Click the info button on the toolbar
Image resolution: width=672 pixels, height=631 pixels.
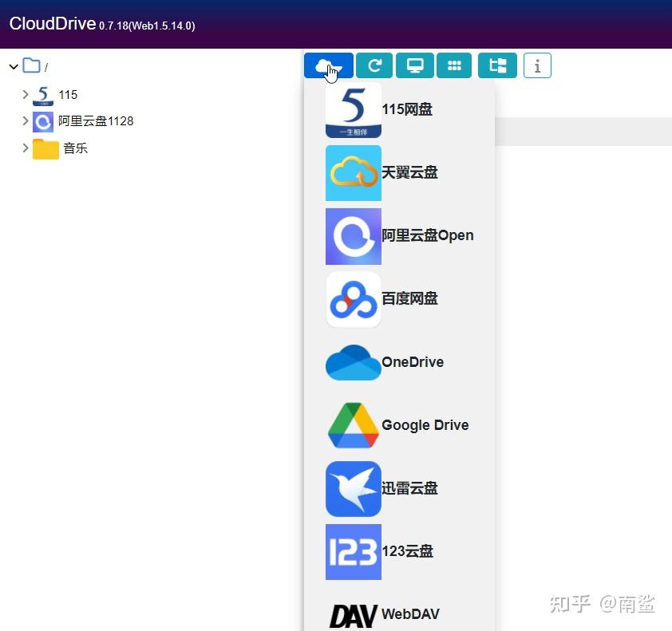537,65
